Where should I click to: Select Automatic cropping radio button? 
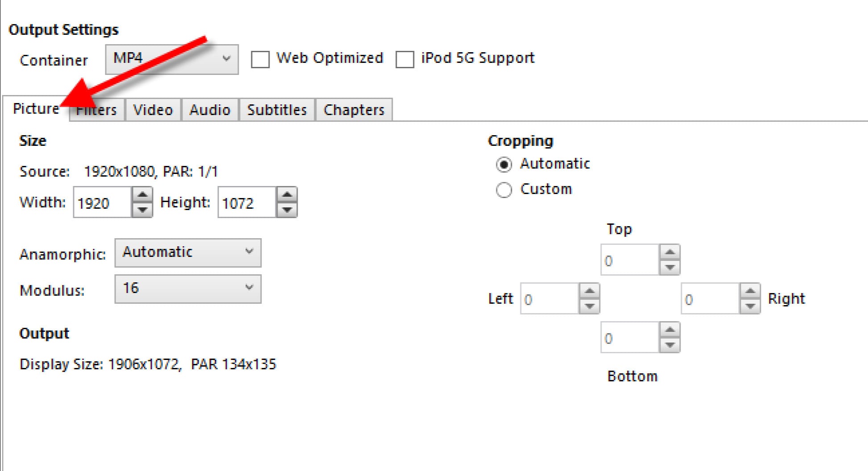504,165
